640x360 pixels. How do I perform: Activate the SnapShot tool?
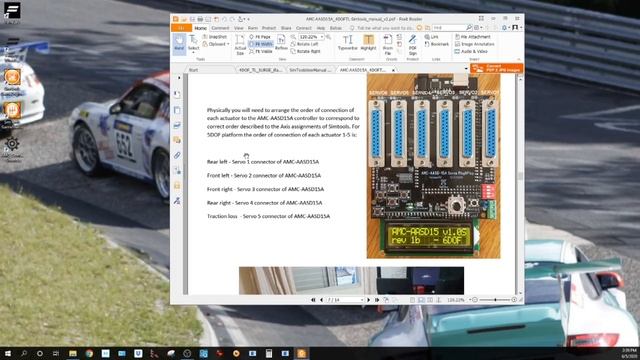[215, 37]
